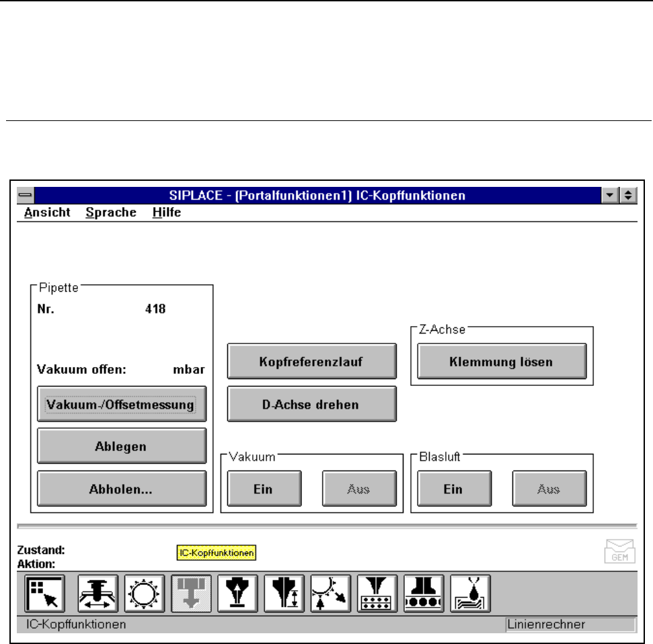Click the title bar up-down arrow button
The image size is (653, 644).
click(x=628, y=195)
